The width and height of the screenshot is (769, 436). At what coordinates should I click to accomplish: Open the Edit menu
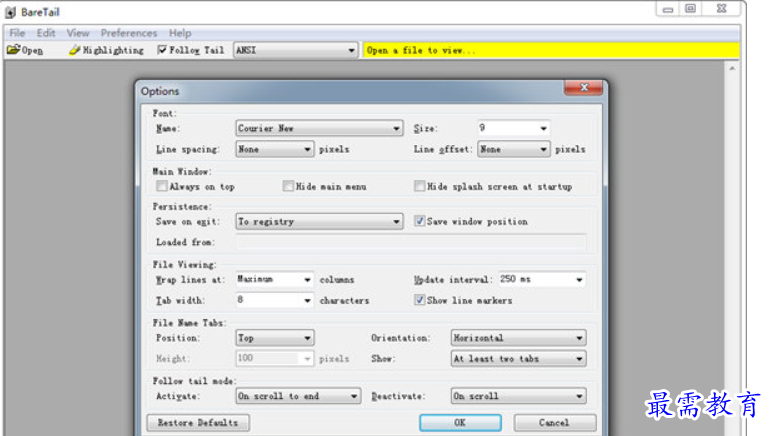coord(46,33)
